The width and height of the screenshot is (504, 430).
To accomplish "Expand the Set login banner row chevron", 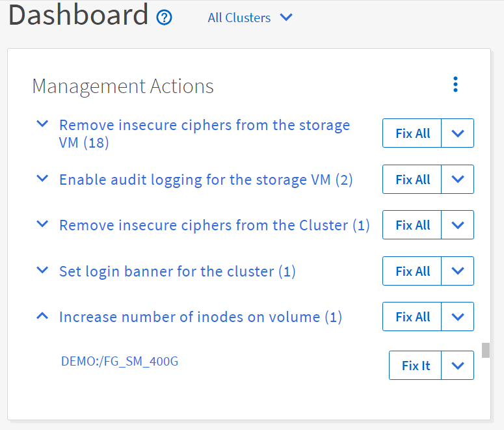I will [42, 270].
